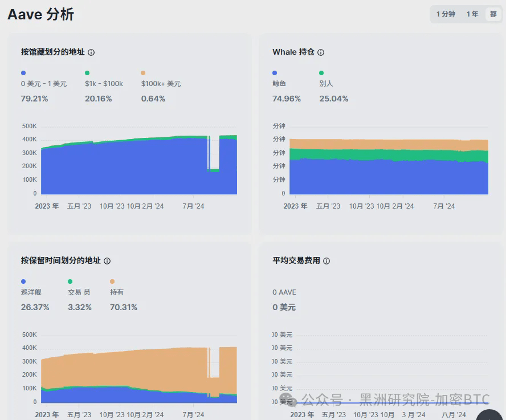Click 五月 '23 axis label in Whale 持仓 chart

pyautogui.click(x=328, y=206)
